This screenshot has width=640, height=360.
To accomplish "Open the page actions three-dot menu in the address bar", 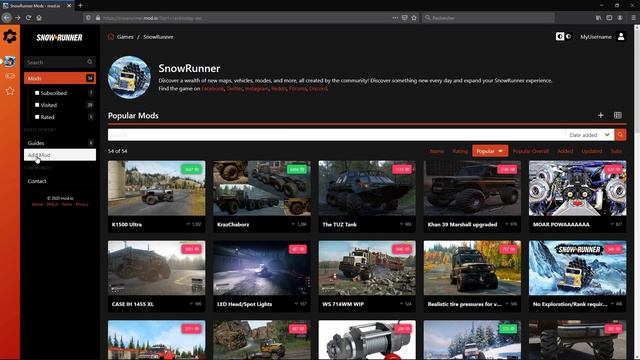I will pos(395,18).
